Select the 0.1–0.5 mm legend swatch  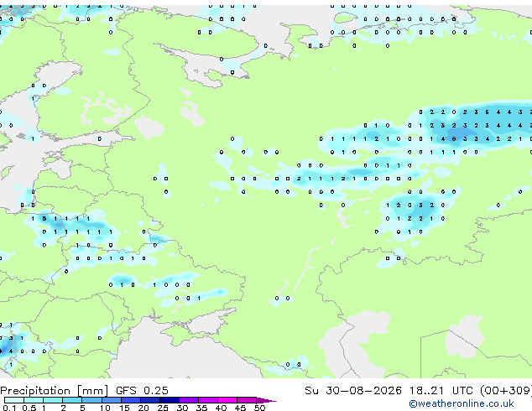point(14,400)
